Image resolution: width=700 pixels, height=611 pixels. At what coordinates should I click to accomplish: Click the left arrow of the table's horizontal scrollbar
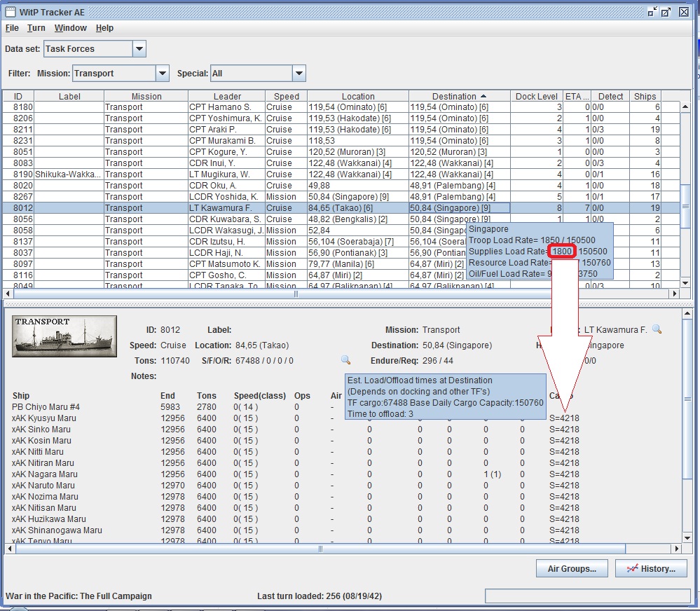[8, 294]
